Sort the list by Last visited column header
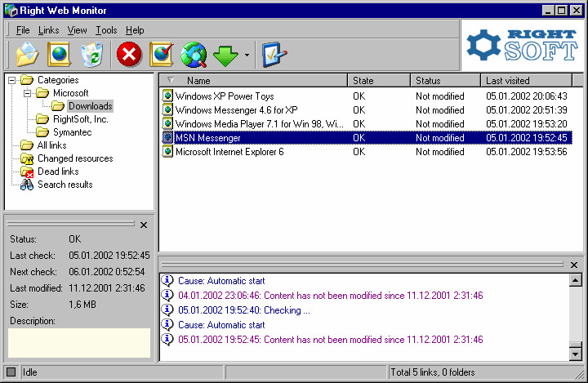This screenshot has width=588, height=383. tap(526, 80)
